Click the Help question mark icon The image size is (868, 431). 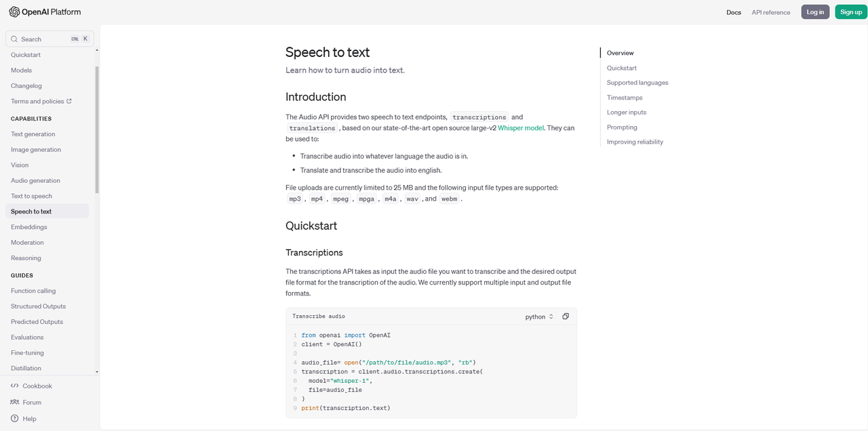coord(15,419)
